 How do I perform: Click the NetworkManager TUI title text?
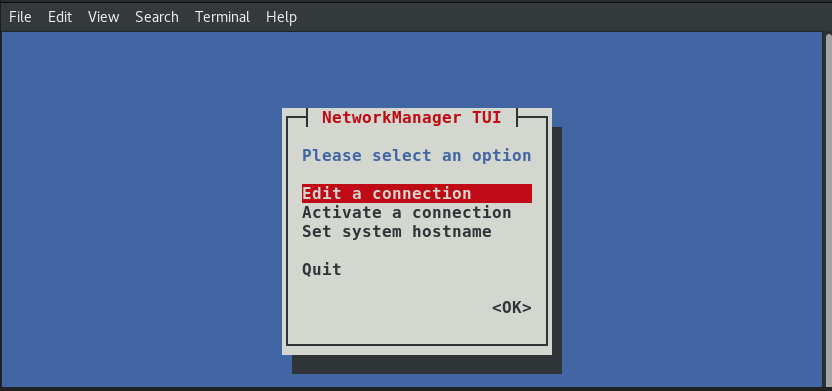[x=412, y=117]
